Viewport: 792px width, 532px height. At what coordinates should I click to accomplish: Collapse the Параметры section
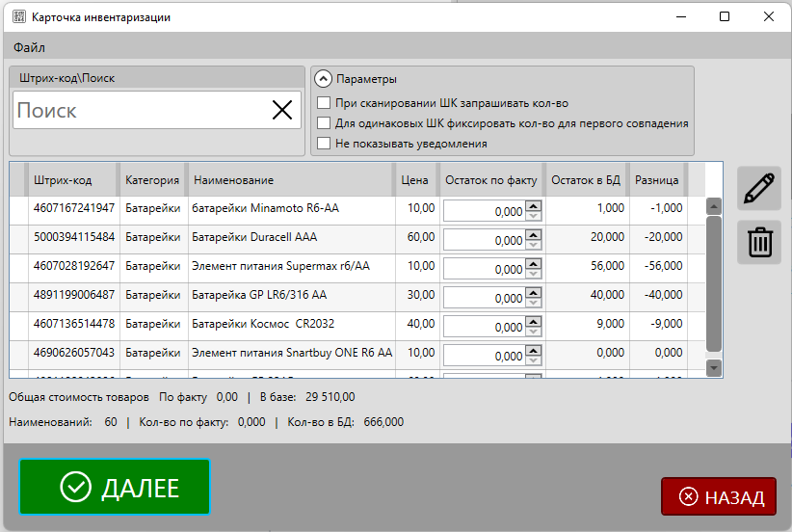(x=324, y=79)
